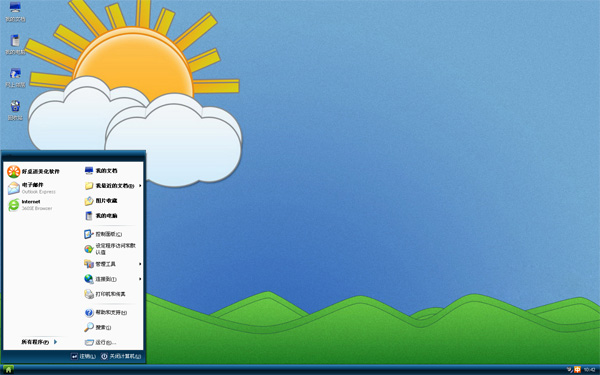The width and height of the screenshot is (600, 375).
Task: Expand the recent documents submenu arrow
Action: point(140,186)
